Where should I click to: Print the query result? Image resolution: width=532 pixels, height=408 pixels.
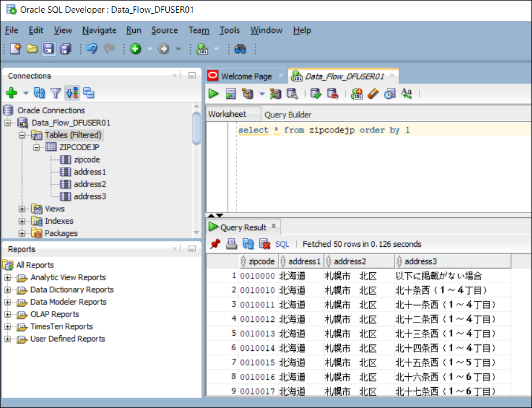coord(232,244)
